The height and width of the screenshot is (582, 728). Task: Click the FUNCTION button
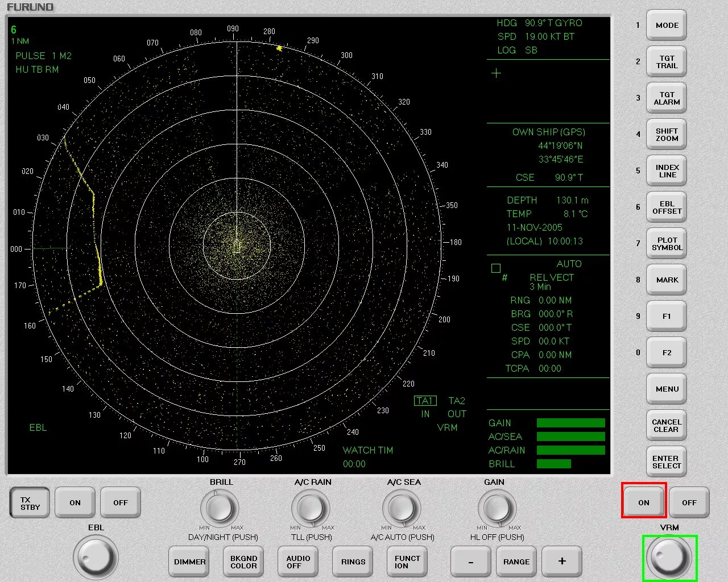click(x=407, y=562)
